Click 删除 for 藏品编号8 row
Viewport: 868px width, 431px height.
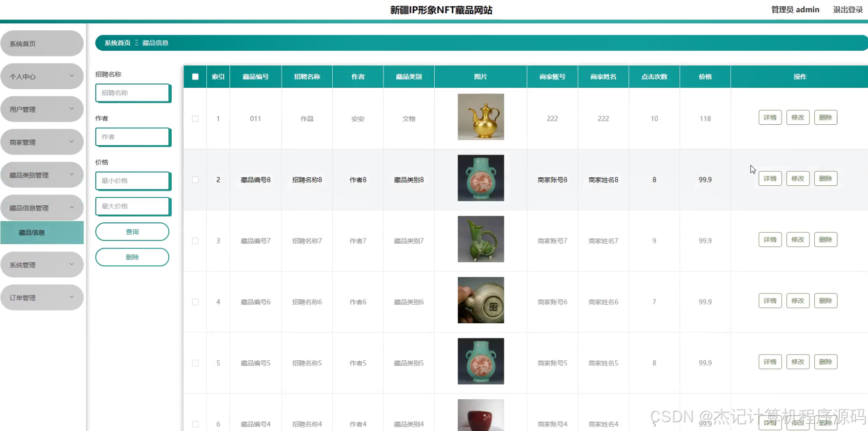826,178
